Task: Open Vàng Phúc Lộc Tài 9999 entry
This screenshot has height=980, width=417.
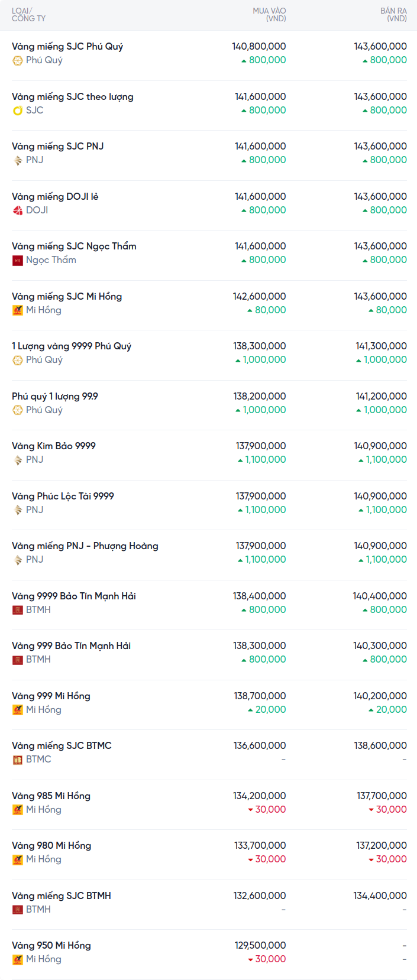Action: [x=63, y=497]
